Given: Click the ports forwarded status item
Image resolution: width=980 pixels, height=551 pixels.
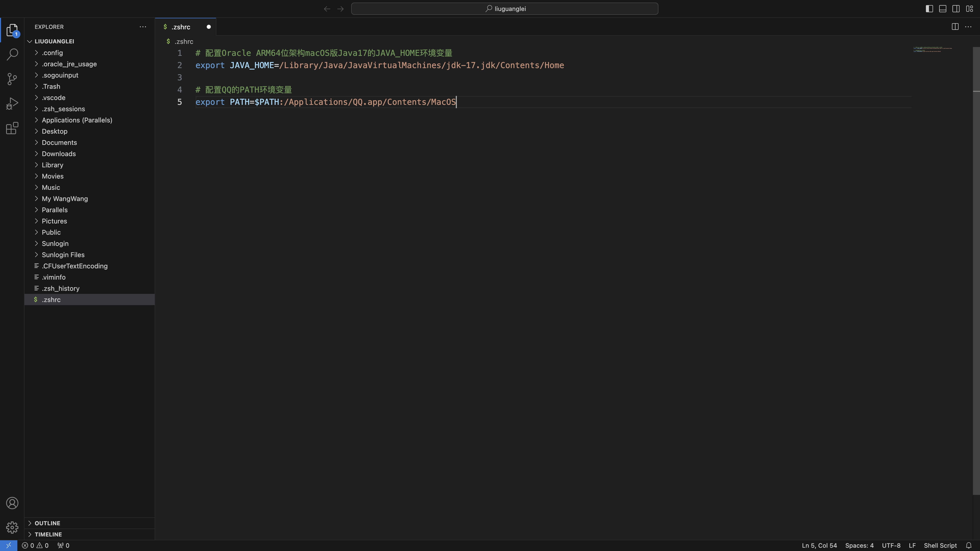Looking at the screenshot, I should tap(63, 545).
